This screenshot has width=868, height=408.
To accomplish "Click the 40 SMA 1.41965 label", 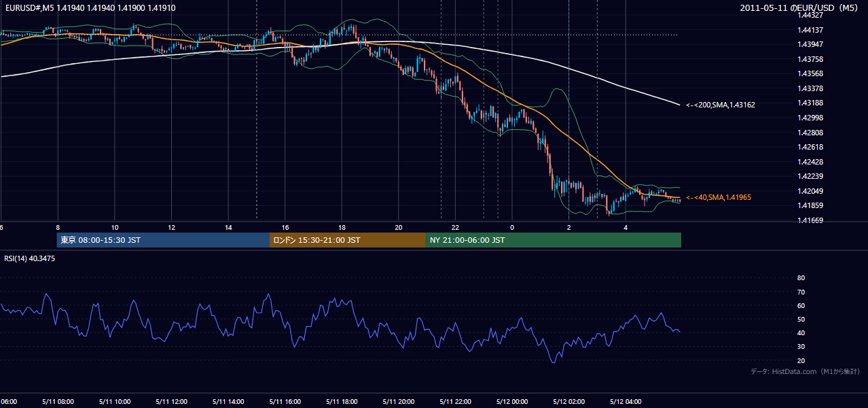I will pos(719,197).
